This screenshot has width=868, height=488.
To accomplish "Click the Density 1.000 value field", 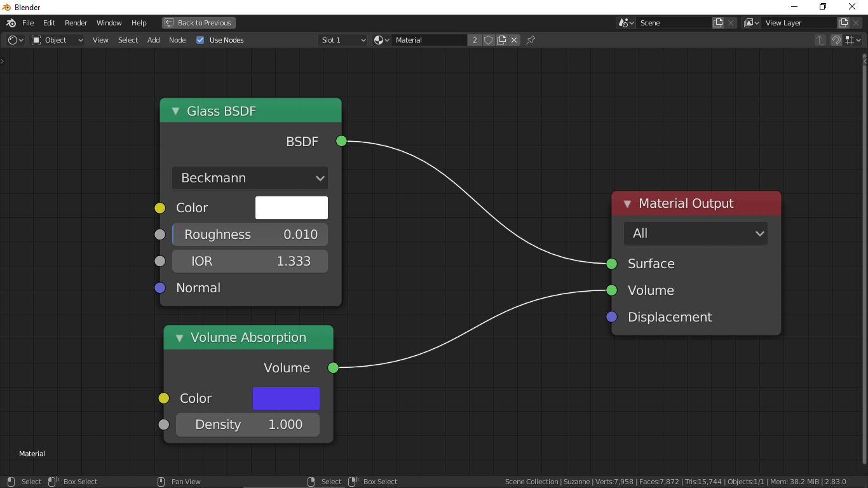I will (248, 424).
